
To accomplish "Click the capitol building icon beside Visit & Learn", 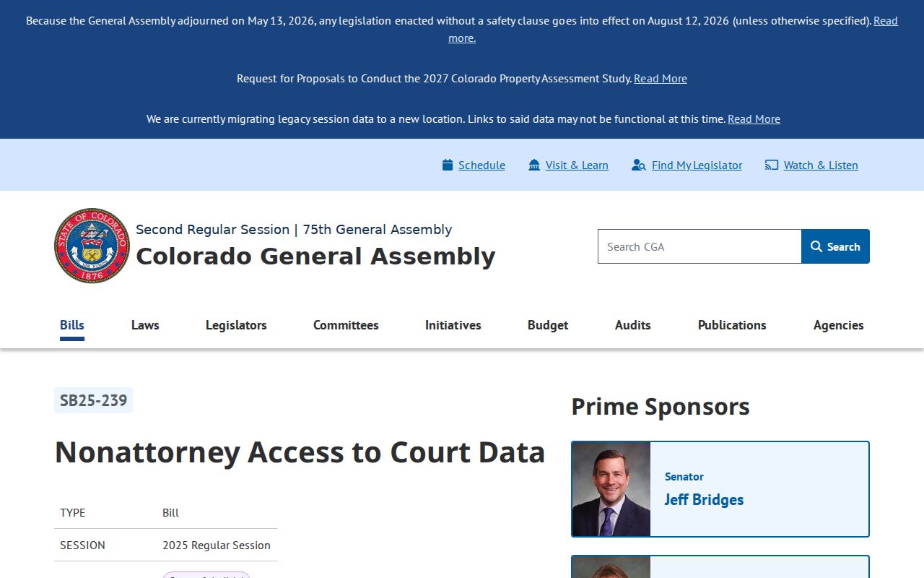I will click(534, 165).
